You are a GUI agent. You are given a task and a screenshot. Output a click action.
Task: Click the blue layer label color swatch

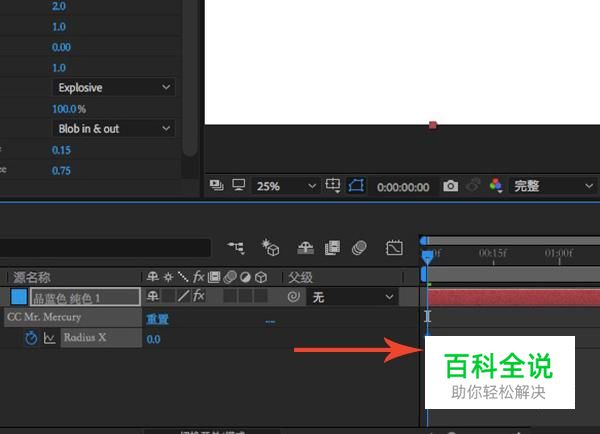[19, 297]
